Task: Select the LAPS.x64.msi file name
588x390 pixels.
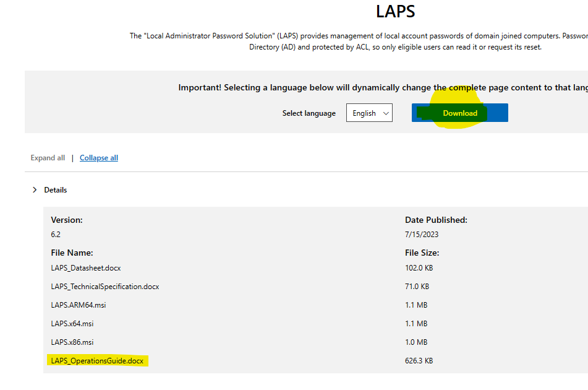Action: (72, 324)
